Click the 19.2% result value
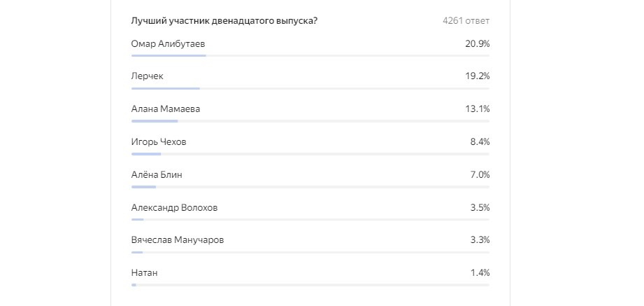The image size is (644, 306). (477, 76)
